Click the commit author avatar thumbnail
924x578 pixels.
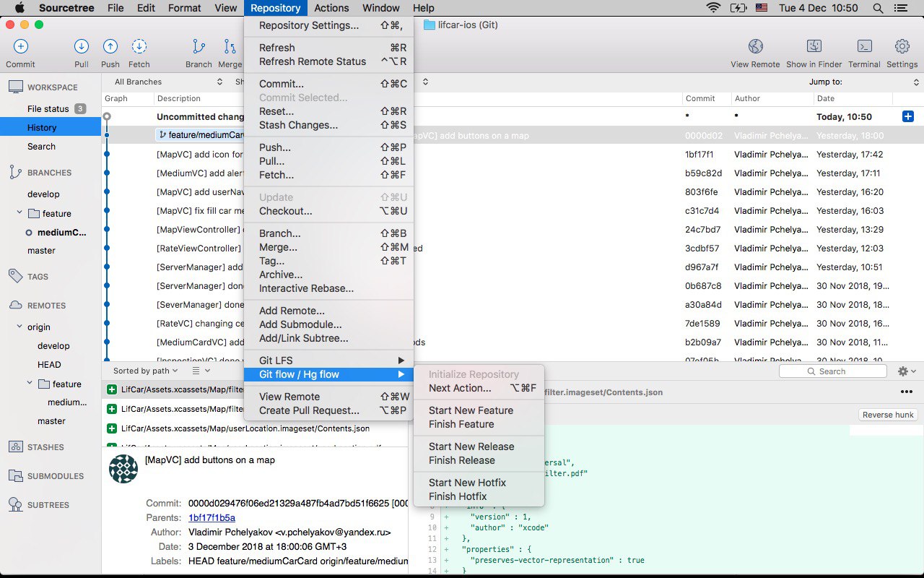[x=123, y=469]
